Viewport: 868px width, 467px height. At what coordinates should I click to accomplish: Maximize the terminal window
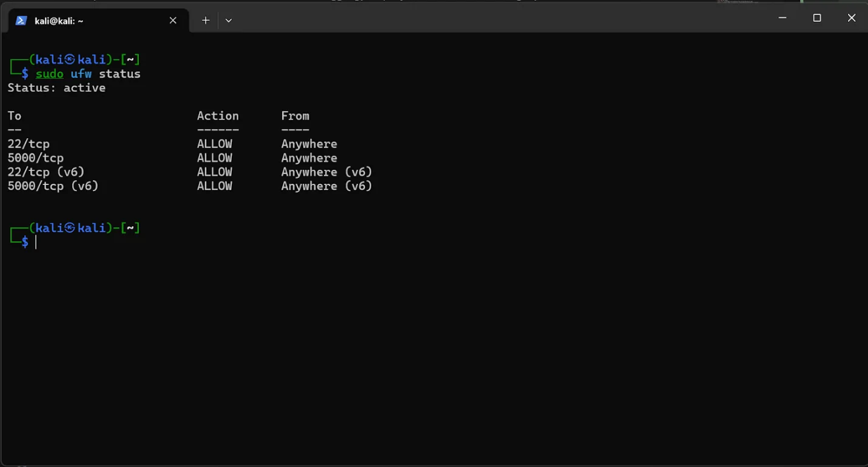tap(817, 18)
